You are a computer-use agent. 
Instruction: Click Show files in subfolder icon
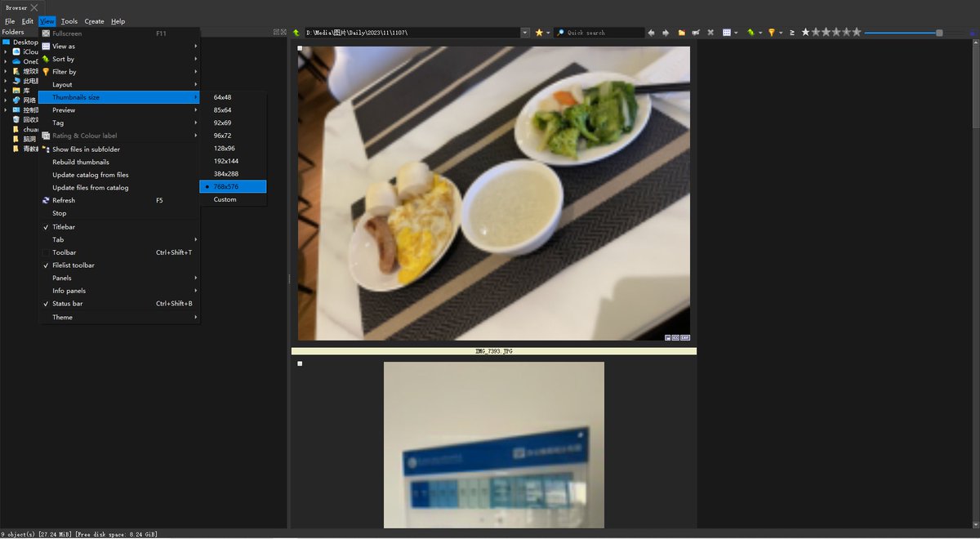click(x=46, y=149)
